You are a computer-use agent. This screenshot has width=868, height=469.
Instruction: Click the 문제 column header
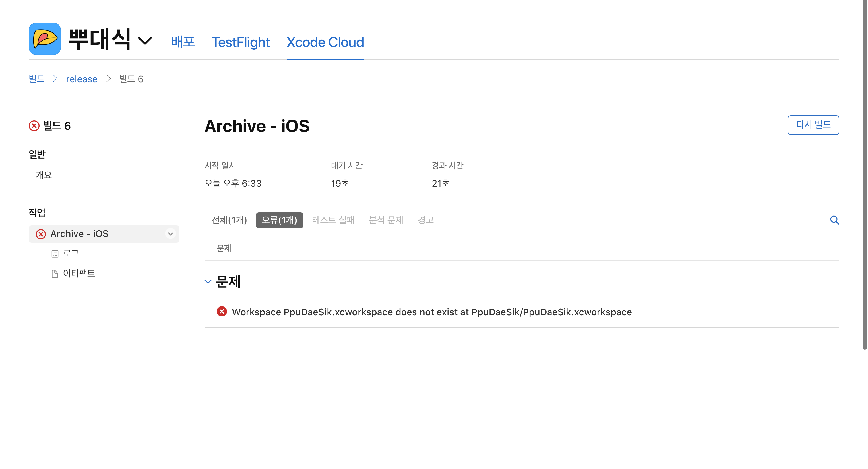[224, 248]
